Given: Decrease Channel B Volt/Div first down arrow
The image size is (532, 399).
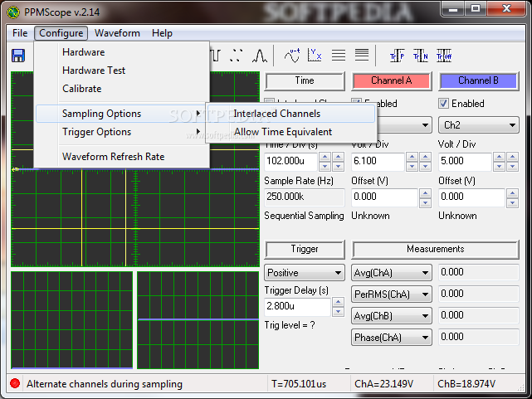Looking at the screenshot, I should tap(499, 166).
